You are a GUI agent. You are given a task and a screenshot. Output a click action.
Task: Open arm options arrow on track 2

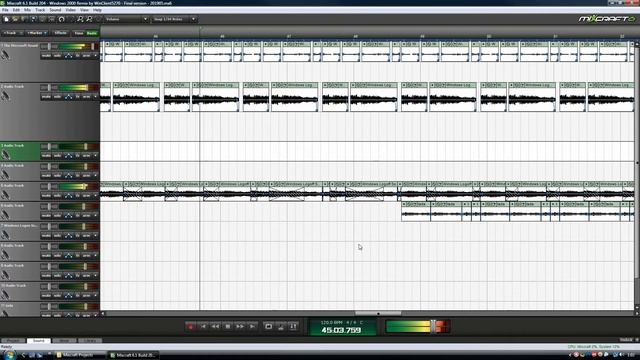[x=96, y=97]
